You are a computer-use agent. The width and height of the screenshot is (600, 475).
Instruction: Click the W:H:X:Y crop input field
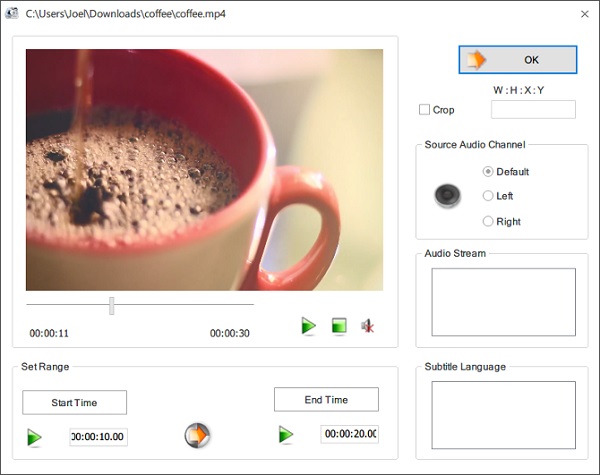[533, 109]
